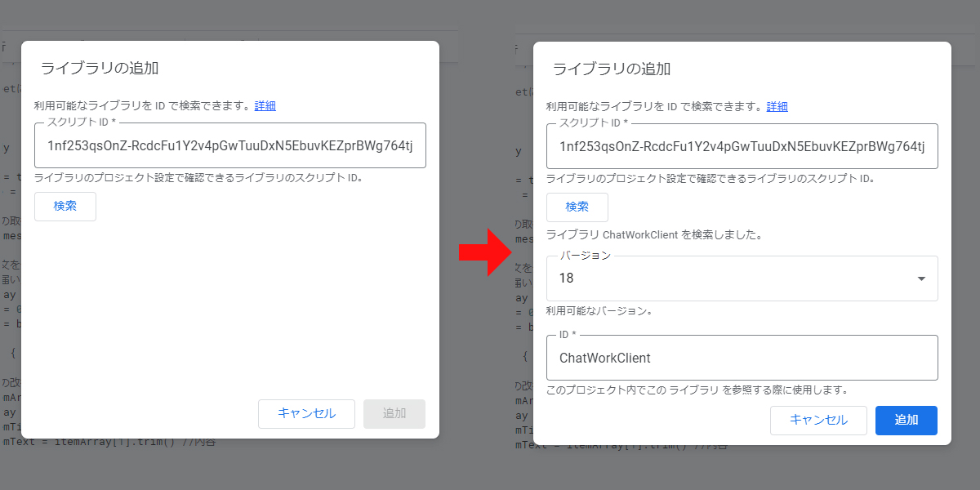Click the helper text about このプロジェクト内で
The image size is (980, 490).
pyautogui.click(x=697, y=390)
